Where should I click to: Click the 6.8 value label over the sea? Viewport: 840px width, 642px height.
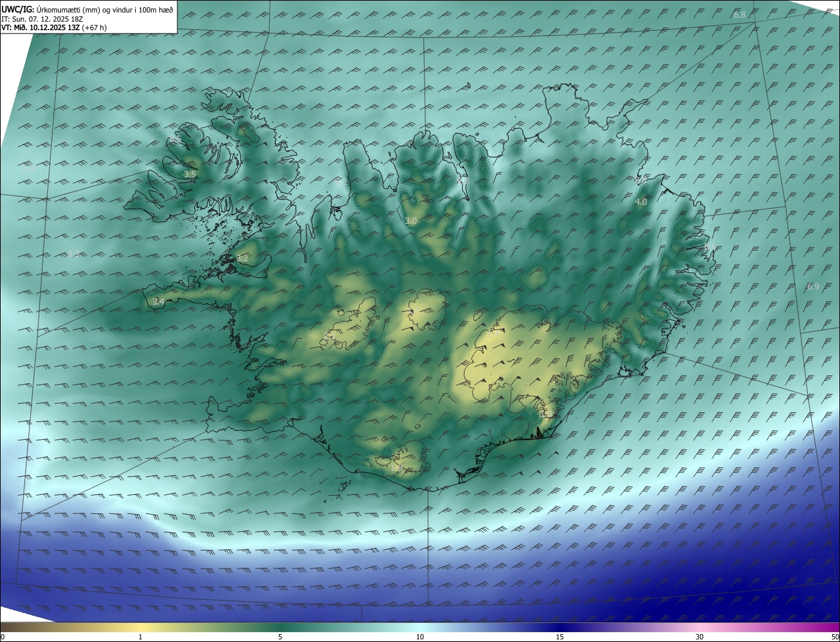[740, 14]
